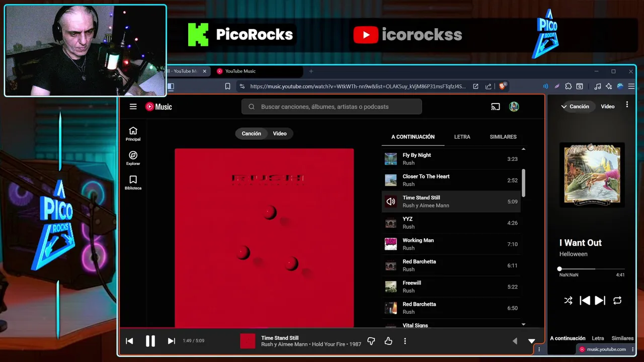This screenshot has height=362, width=644.
Task: Click the left triangle arrow in player bar
Action: [515, 341]
